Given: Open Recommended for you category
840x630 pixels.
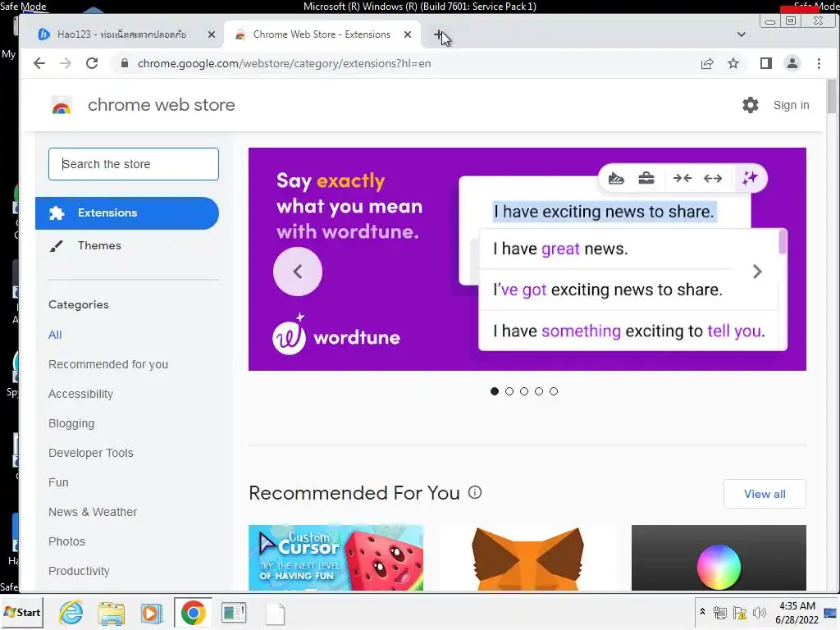Looking at the screenshot, I should coord(108,364).
